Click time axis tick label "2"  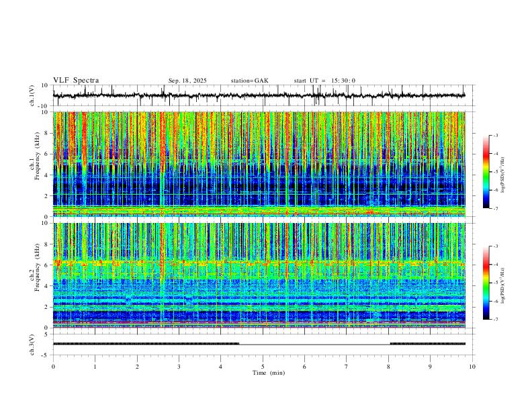click(x=137, y=367)
